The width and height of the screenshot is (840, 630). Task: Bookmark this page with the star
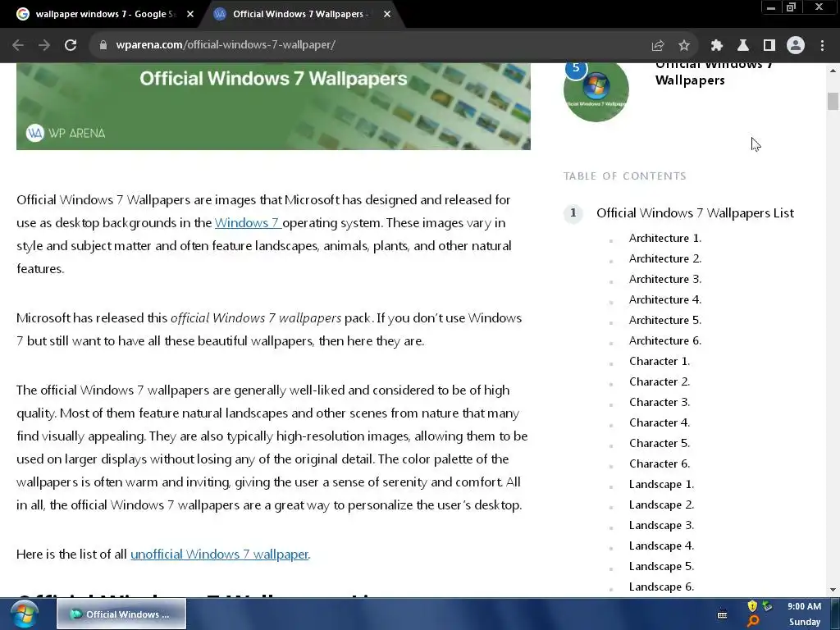point(684,46)
